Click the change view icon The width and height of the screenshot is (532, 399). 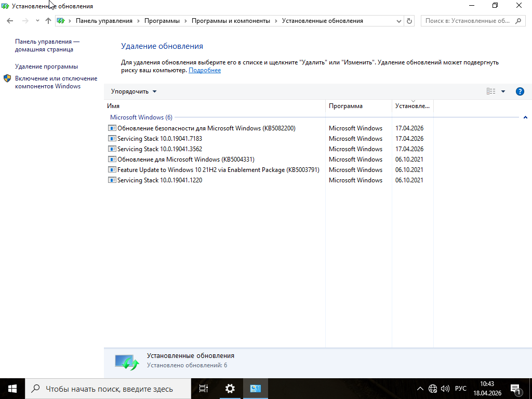(491, 91)
